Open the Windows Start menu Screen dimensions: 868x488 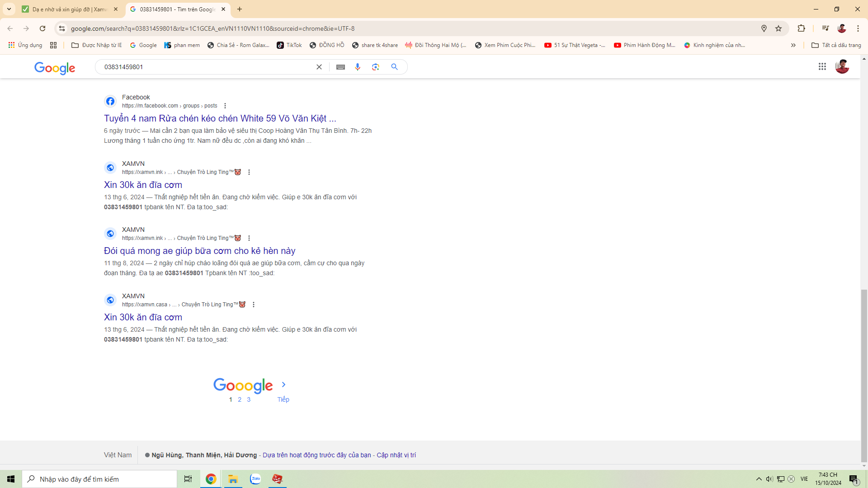coord(11,479)
